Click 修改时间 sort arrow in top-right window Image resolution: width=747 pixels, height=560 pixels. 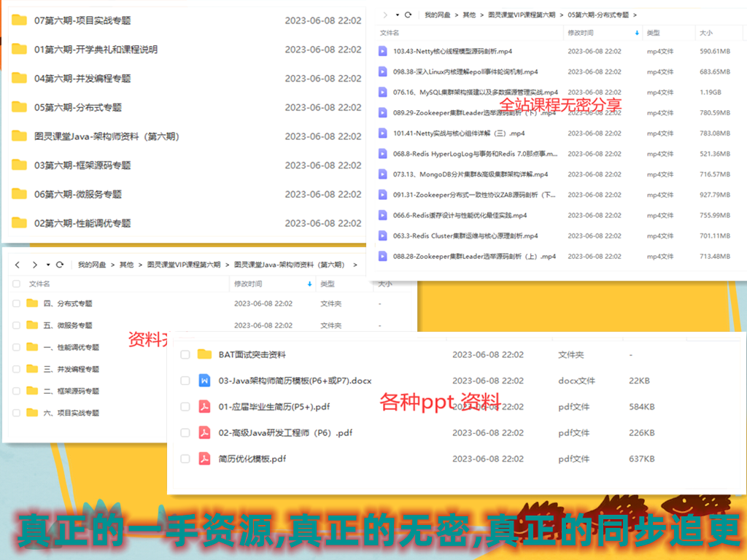click(x=637, y=33)
